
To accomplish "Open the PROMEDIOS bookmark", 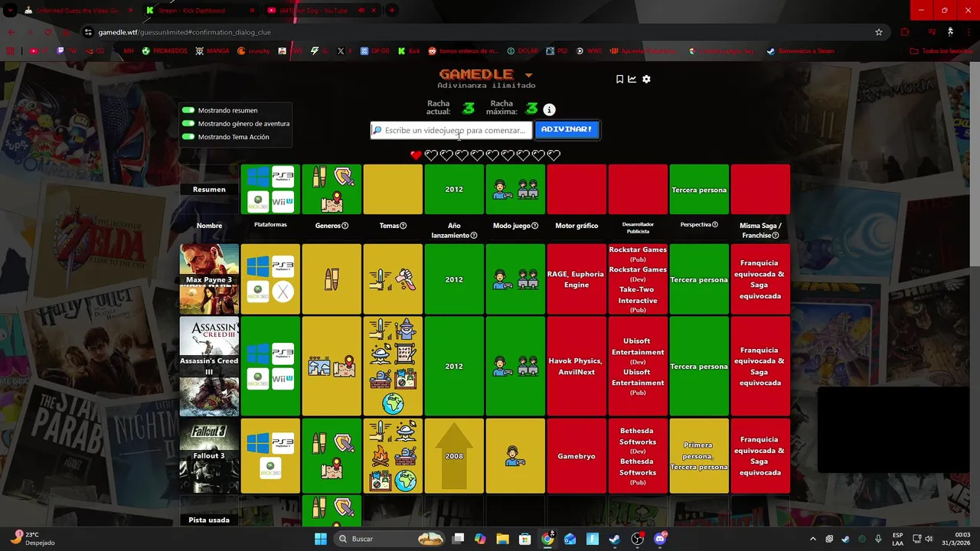I will click(164, 51).
